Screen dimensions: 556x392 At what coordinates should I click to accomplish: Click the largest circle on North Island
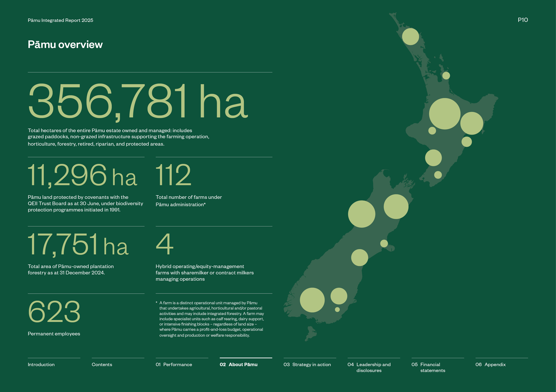445,114
